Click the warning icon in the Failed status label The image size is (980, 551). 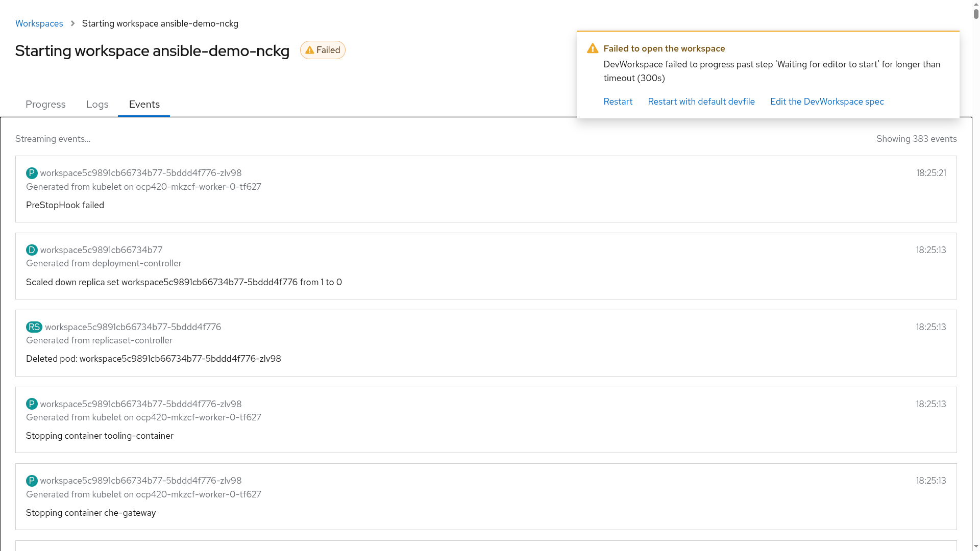point(309,50)
